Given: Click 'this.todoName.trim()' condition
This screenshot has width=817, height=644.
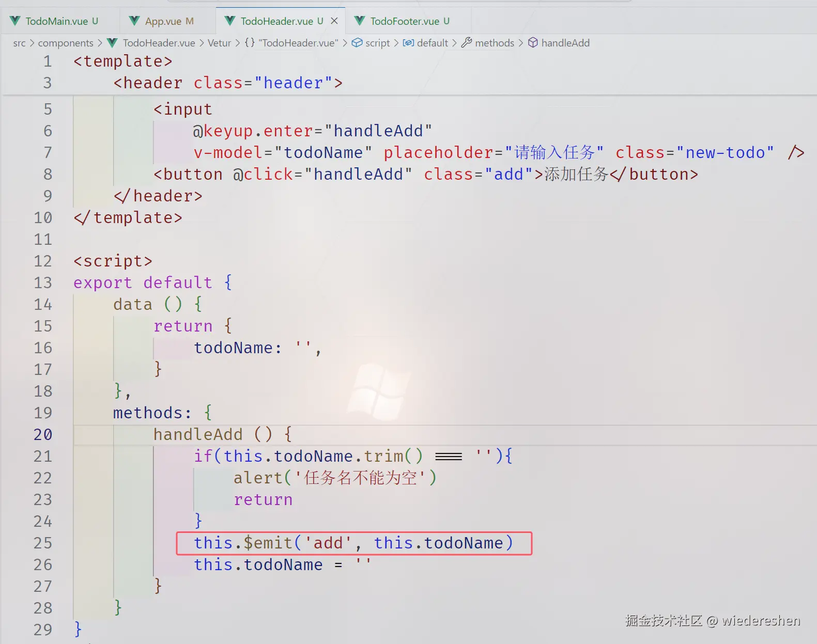Looking at the screenshot, I should point(323,456).
